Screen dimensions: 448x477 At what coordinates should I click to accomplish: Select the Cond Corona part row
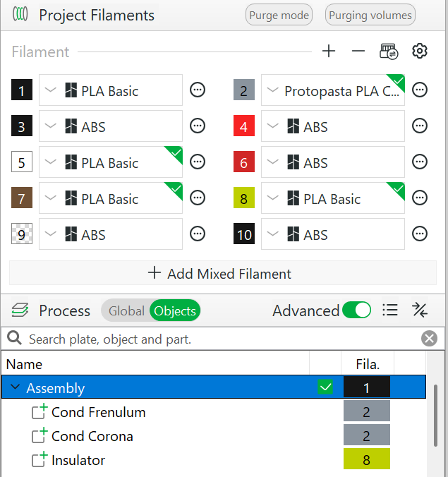214,435
